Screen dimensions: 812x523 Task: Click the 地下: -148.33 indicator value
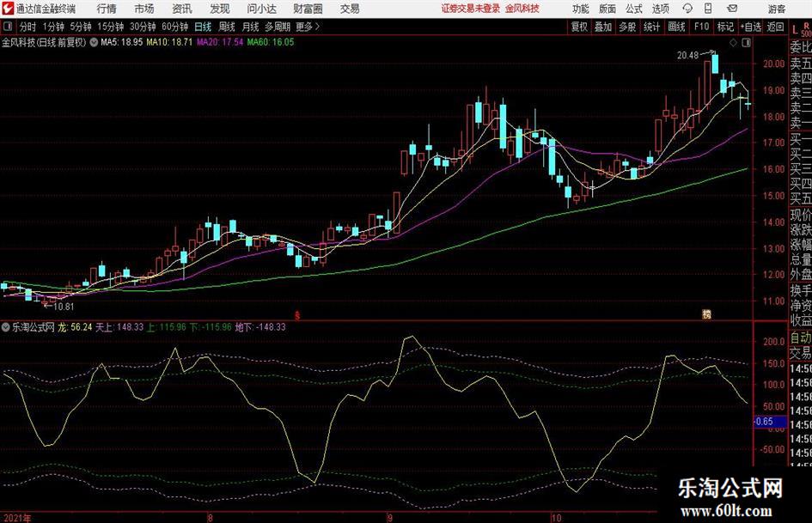260,327
